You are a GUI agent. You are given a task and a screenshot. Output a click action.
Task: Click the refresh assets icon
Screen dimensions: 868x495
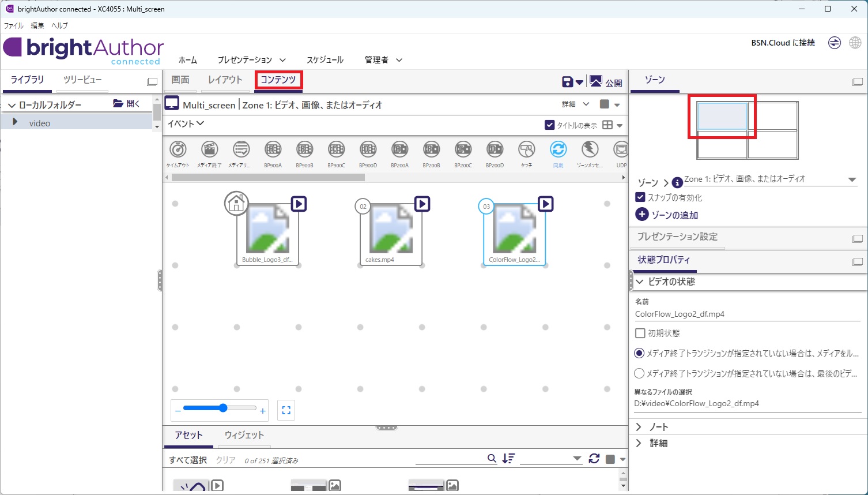(594, 459)
